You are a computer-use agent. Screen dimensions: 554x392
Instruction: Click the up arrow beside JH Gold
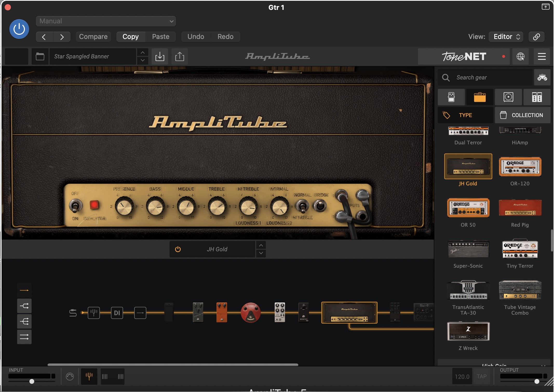tap(261, 245)
